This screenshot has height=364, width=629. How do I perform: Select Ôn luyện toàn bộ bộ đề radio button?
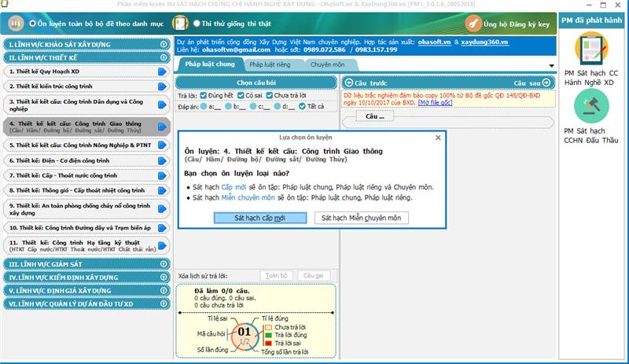click(32, 24)
